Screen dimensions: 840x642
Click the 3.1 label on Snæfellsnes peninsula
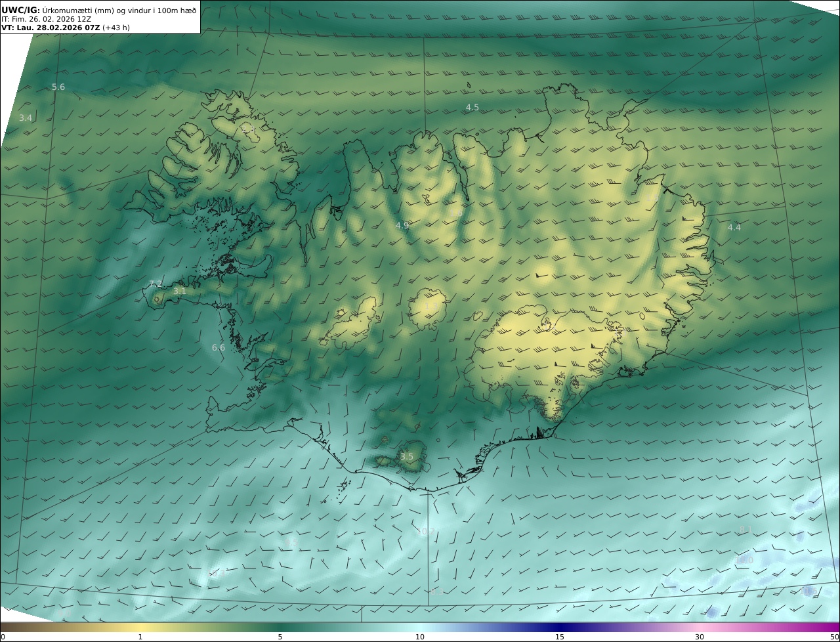(x=180, y=291)
